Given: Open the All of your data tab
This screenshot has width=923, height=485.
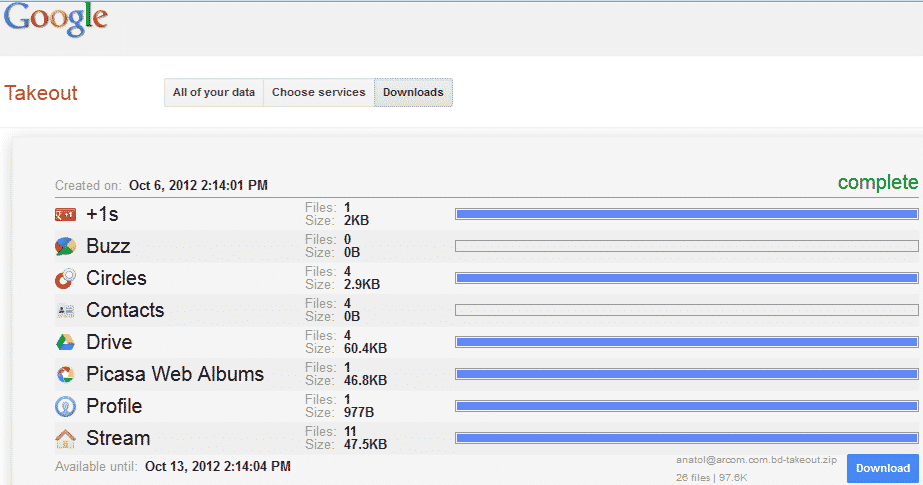Looking at the screenshot, I should pyautogui.click(x=214, y=92).
